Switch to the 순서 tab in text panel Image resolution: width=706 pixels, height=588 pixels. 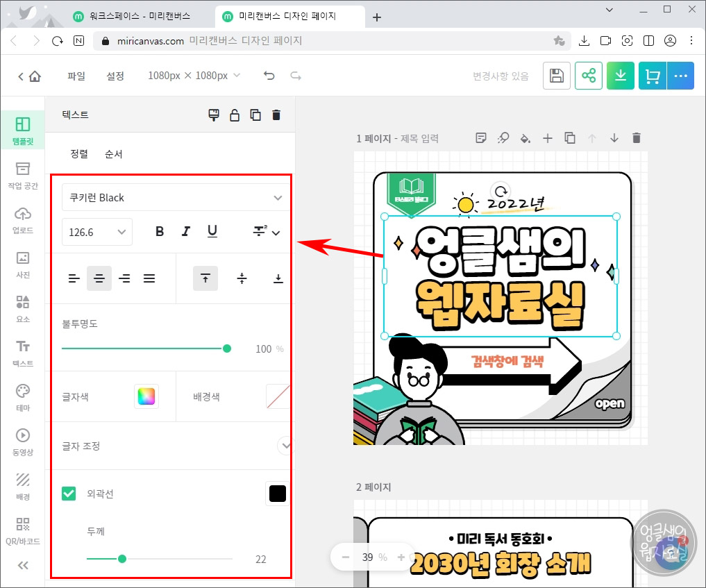[x=115, y=153]
